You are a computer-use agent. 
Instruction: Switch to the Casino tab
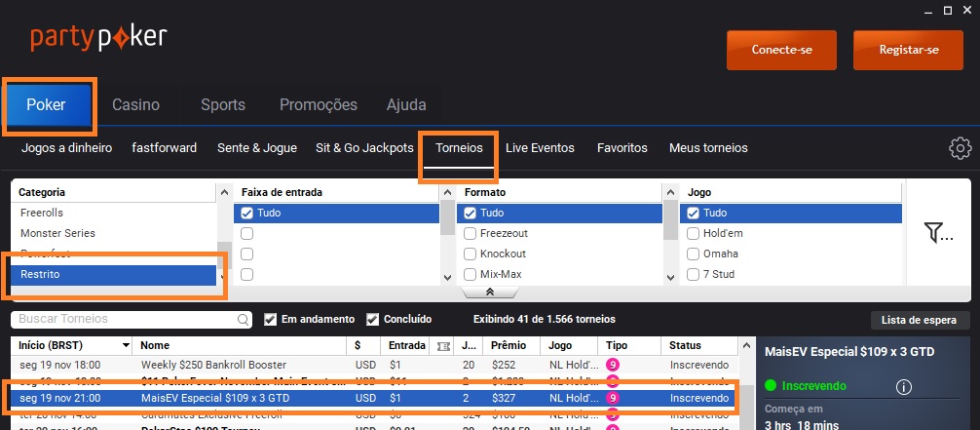[135, 104]
